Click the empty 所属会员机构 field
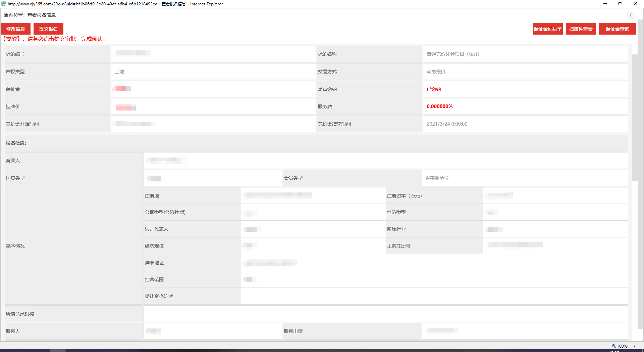Image resolution: width=644 pixels, height=352 pixels. 386,314
